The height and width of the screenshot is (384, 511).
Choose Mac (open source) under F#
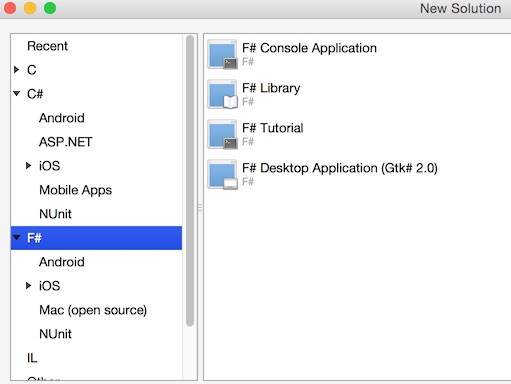pyautogui.click(x=93, y=310)
